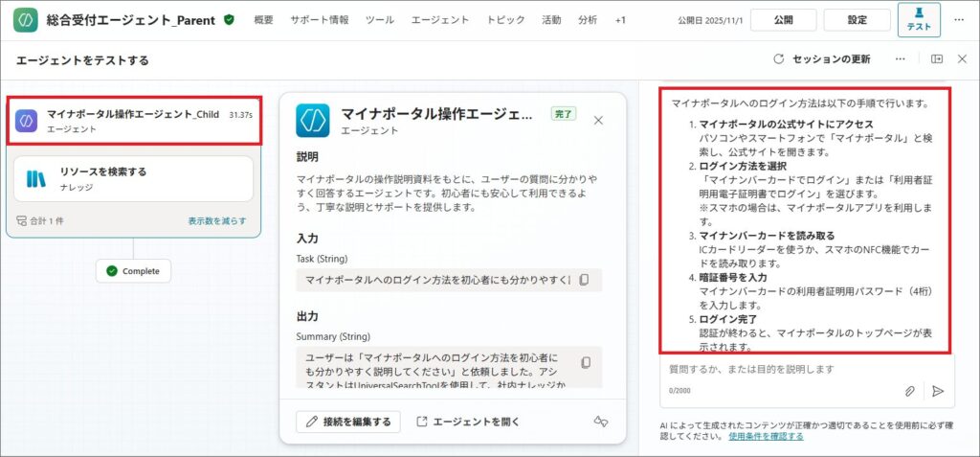Switch to the ツール tab
Screen dimensions: 980x457
pyautogui.click(x=379, y=20)
